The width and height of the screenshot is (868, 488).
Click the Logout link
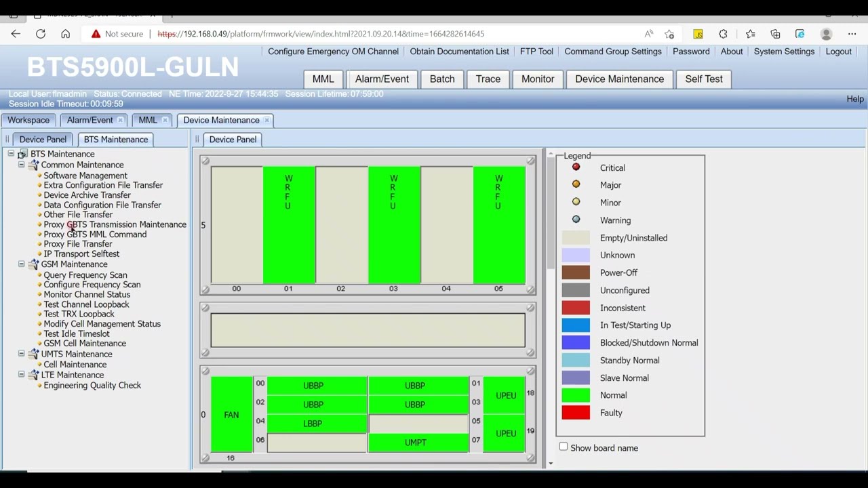838,52
